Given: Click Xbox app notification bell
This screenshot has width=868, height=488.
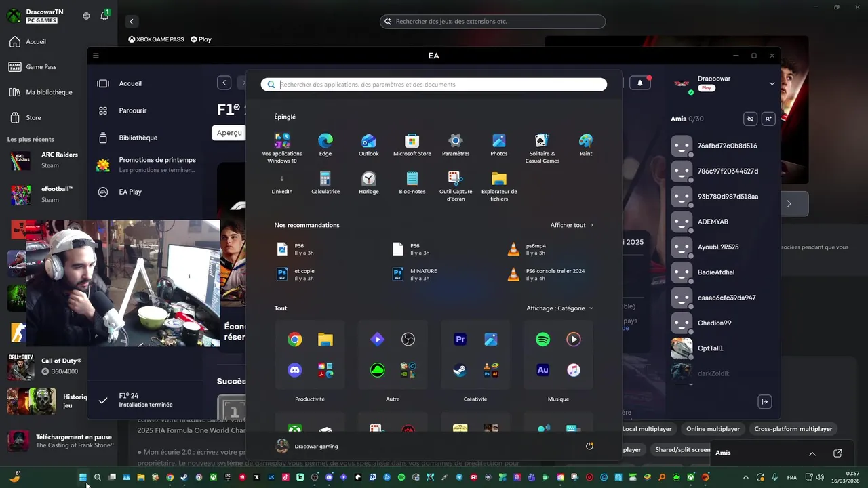Looking at the screenshot, I should pyautogui.click(x=104, y=16).
